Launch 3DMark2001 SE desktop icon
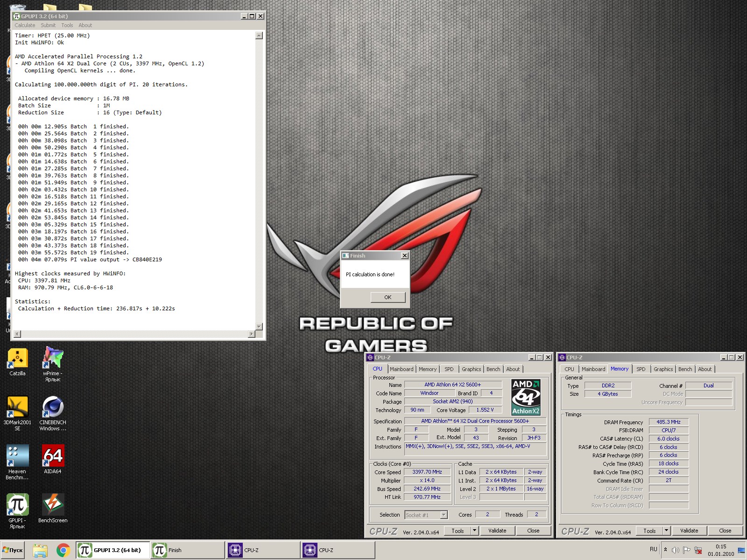This screenshot has width=747, height=560. point(17,413)
